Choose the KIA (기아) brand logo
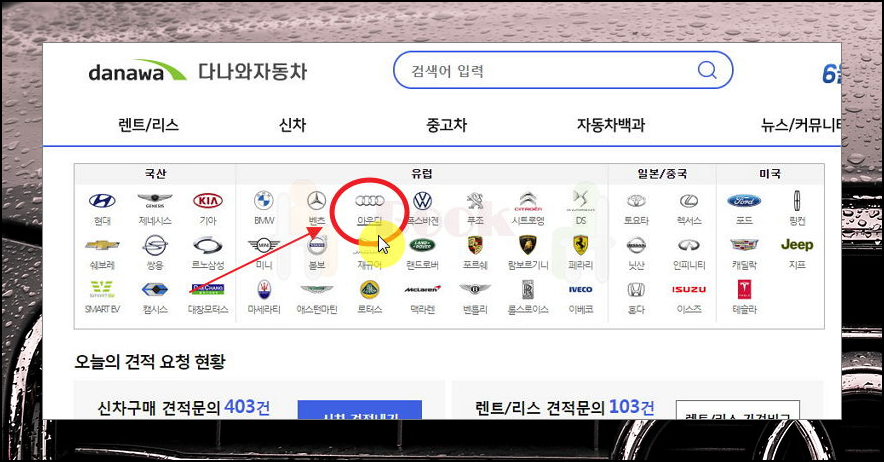This screenshot has width=884, height=462. tap(207, 201)
